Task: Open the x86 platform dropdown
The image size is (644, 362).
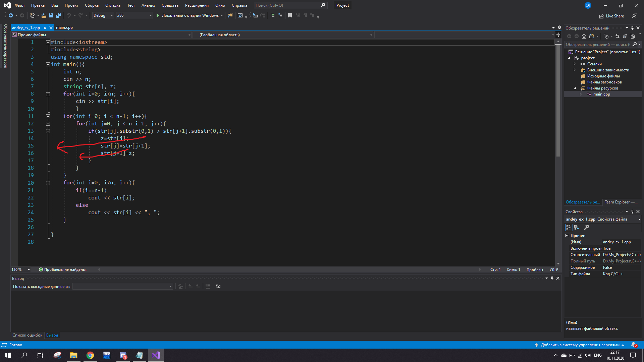Action: (134, 15)
